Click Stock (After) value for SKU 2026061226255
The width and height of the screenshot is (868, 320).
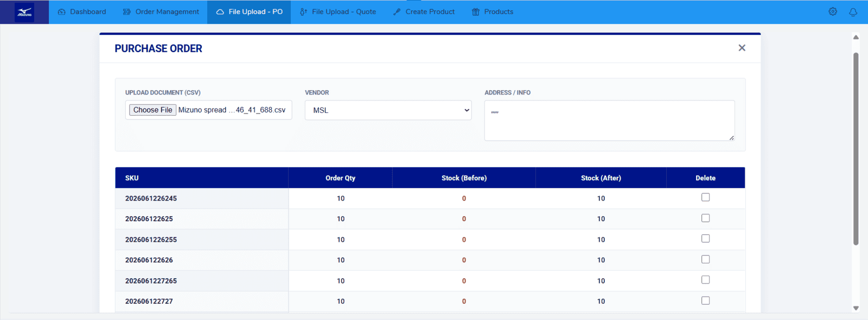(601, 240)
